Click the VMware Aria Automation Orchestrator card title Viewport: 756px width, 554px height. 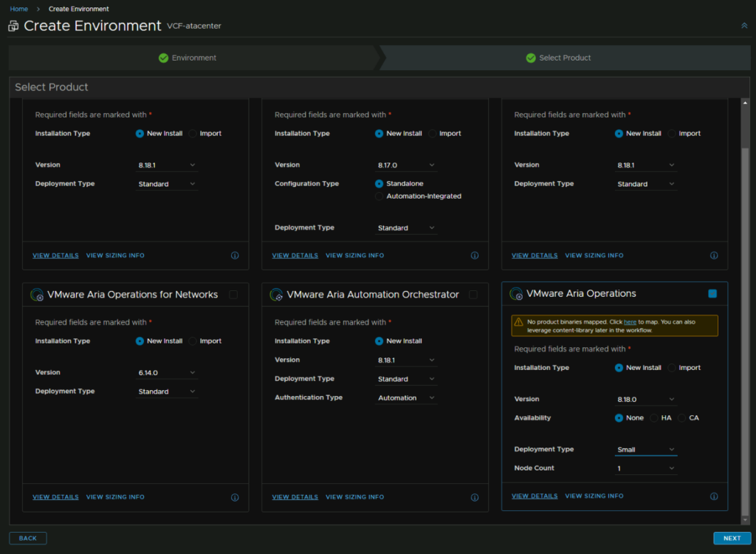coord(373,295)
